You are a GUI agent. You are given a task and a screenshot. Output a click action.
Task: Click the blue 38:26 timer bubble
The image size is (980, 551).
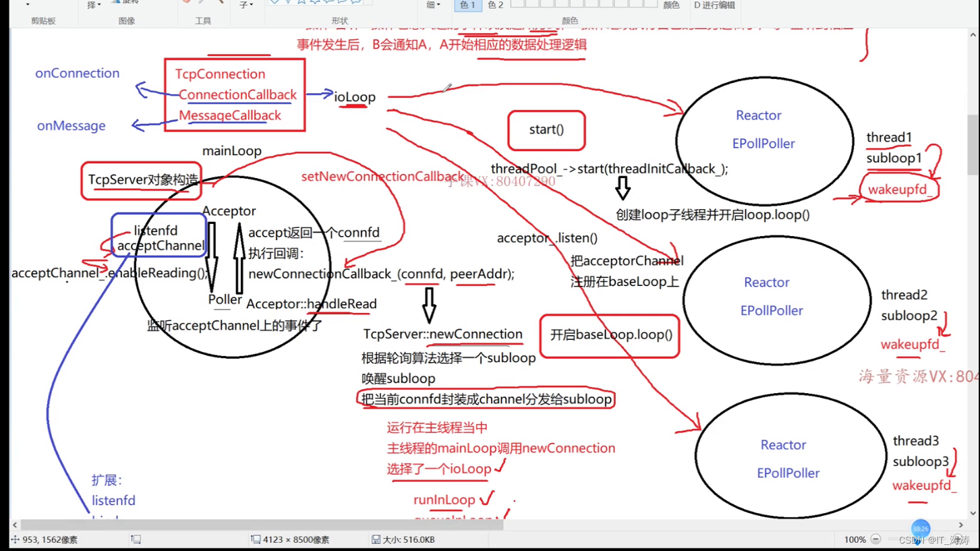coord(921,529)
